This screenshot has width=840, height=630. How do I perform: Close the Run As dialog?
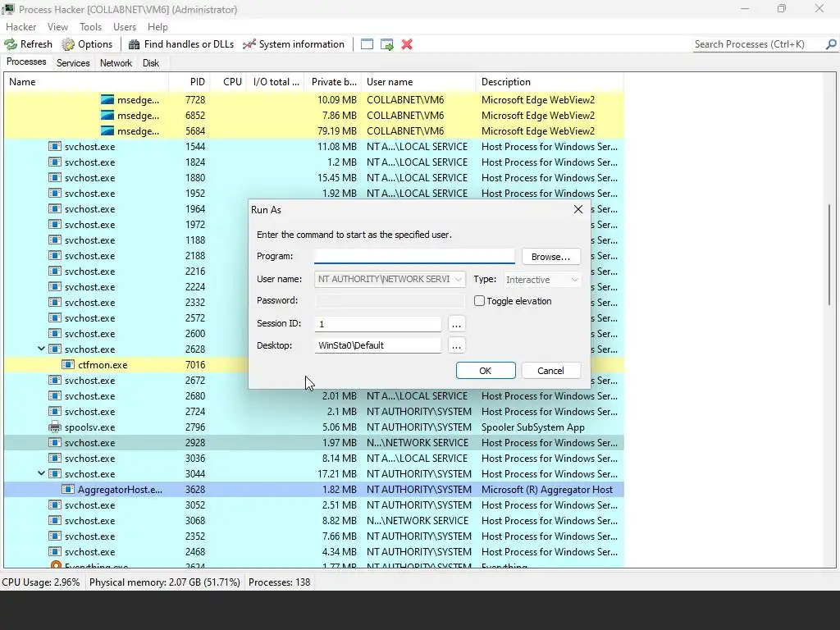pyautogui.click(x=578, y=209)
